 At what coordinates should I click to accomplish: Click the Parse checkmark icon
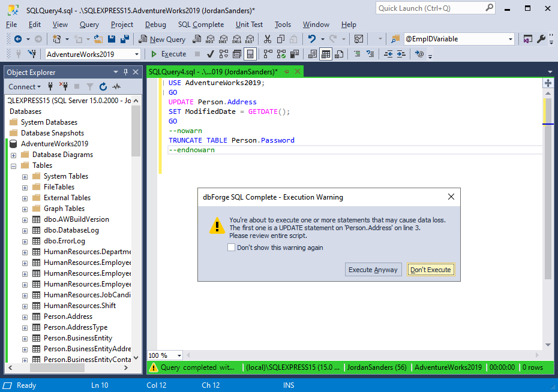pyautogui.click(x=211, y=54)
